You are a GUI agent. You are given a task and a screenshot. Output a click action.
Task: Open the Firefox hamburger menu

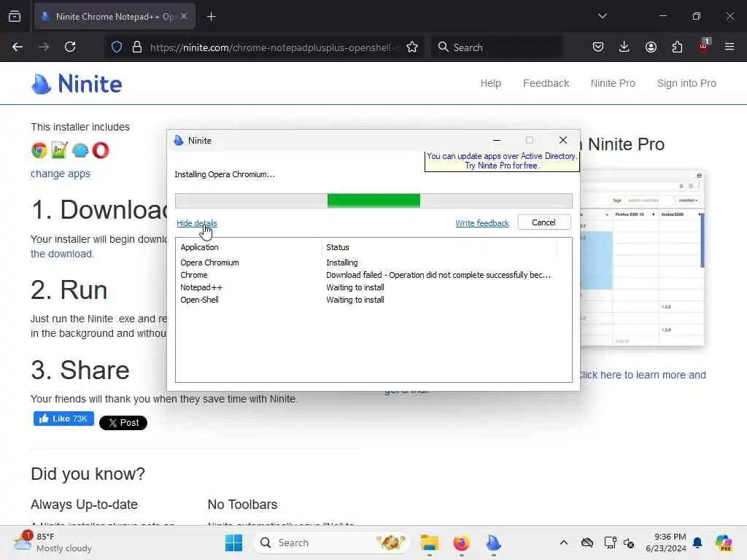point(729,47)
